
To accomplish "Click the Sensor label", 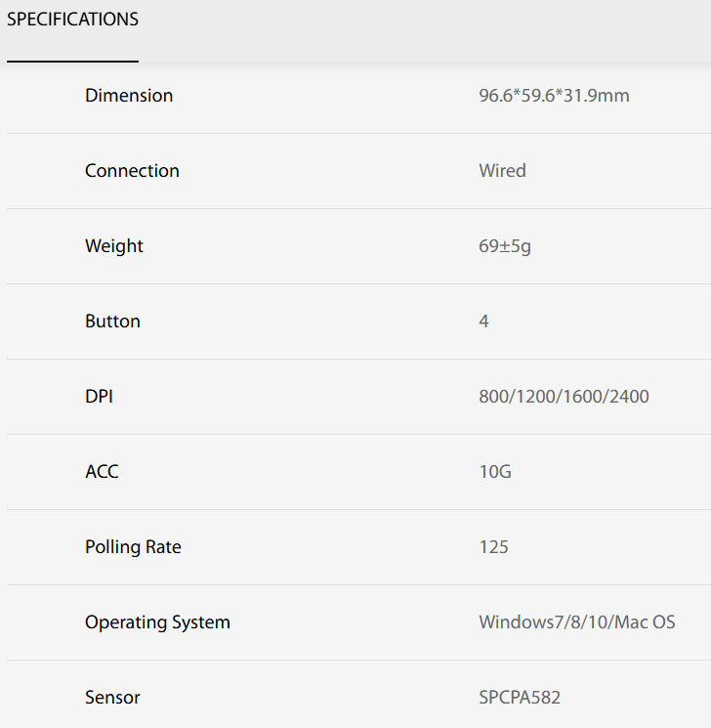I will coord(112,698).
